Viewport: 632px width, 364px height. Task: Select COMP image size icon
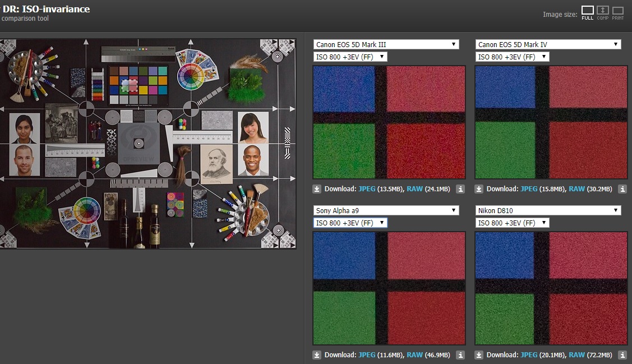tap(603, 12)
